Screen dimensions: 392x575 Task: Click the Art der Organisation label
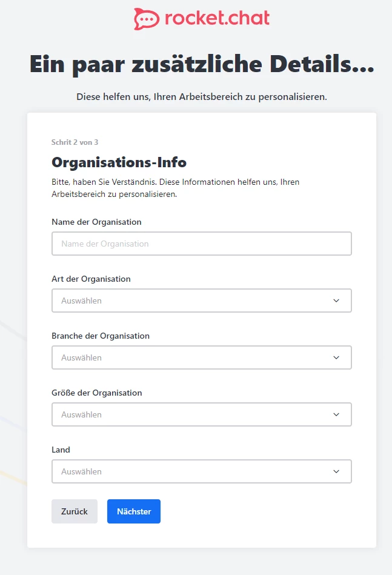(91, 279)
